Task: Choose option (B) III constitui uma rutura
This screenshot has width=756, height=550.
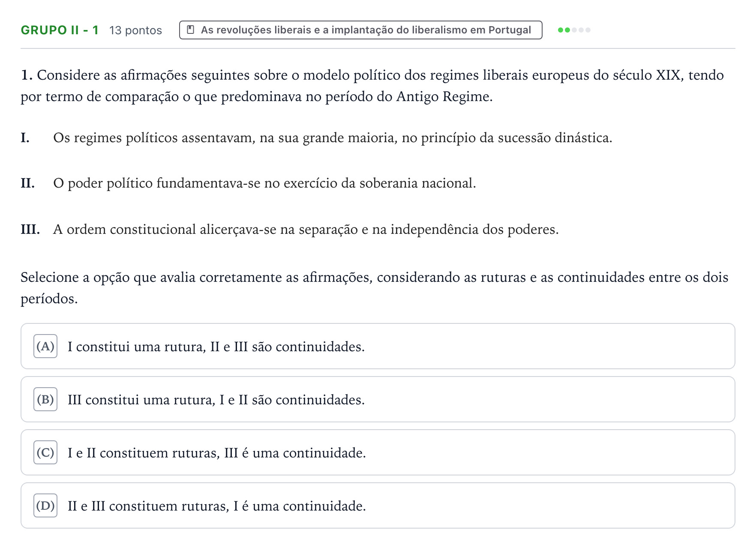Action: (x=378, y=399)
